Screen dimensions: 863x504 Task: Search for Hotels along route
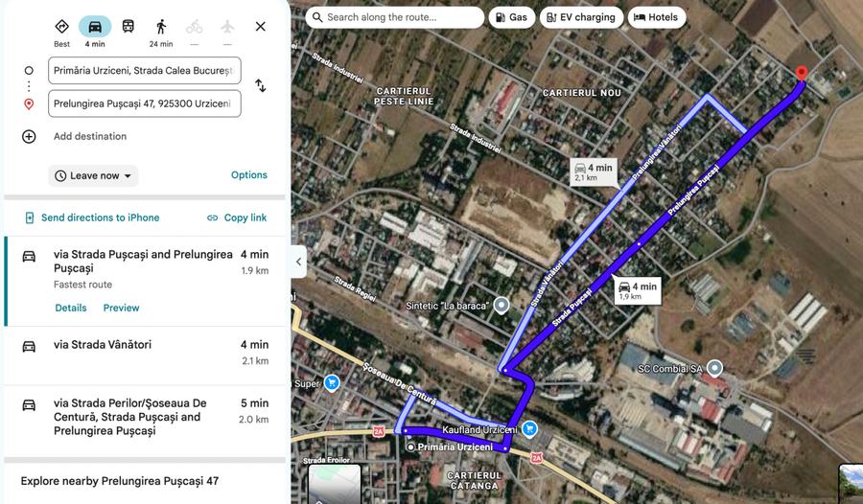coord(656,17)
